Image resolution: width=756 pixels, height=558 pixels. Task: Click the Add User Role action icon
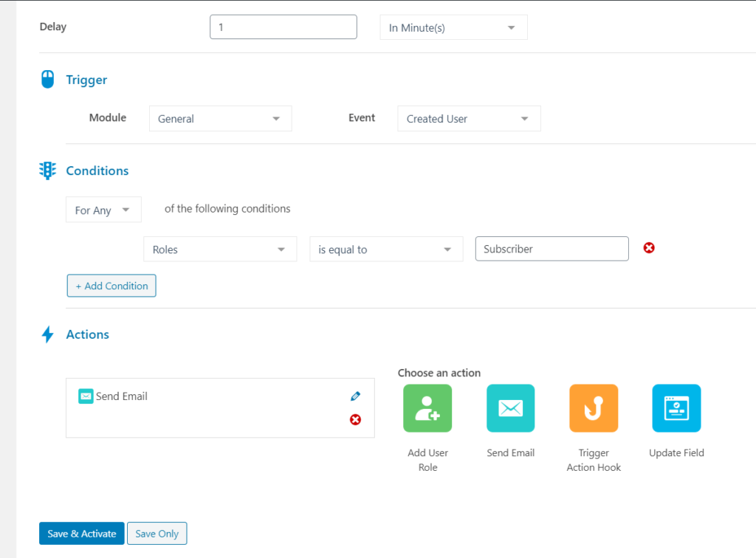427,408
